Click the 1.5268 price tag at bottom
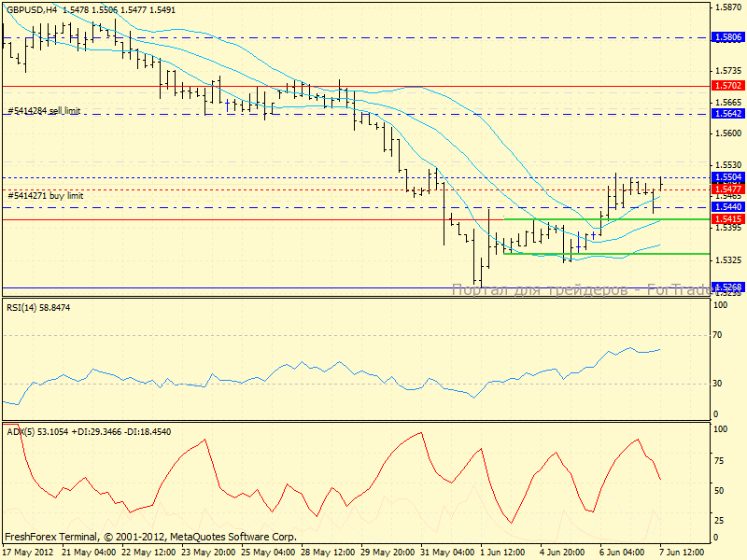747x560 pixels. tap(727, 287)
